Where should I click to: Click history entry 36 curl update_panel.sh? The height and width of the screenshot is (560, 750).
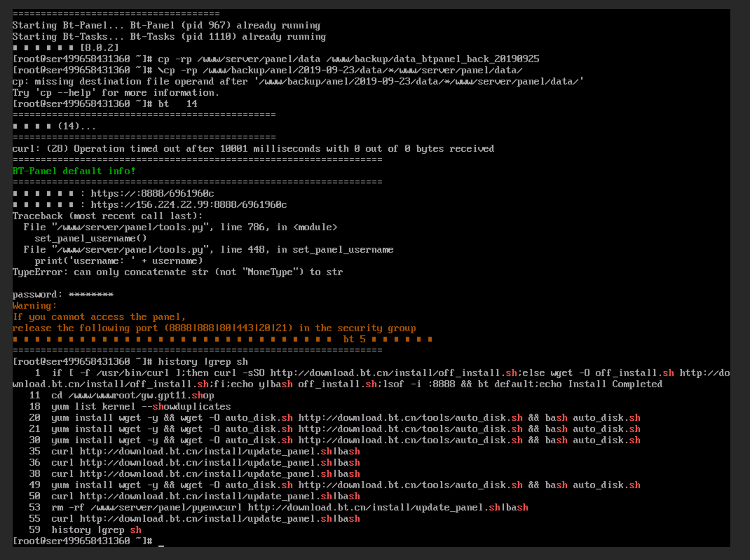tap(194, 462)
